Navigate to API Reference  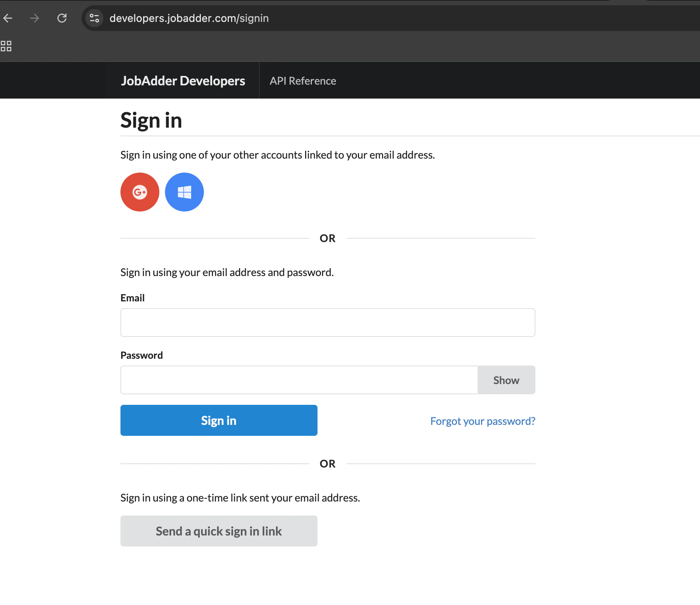pyautogui.click(x=302, y=80)
